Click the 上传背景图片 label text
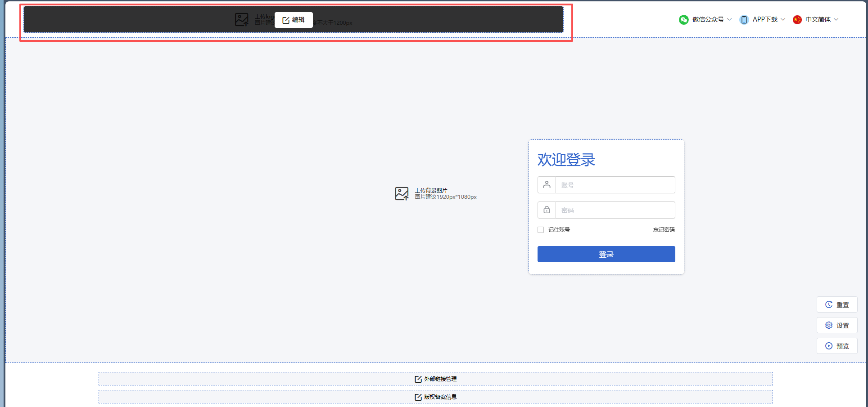868x407 pixels. [431, 191]
